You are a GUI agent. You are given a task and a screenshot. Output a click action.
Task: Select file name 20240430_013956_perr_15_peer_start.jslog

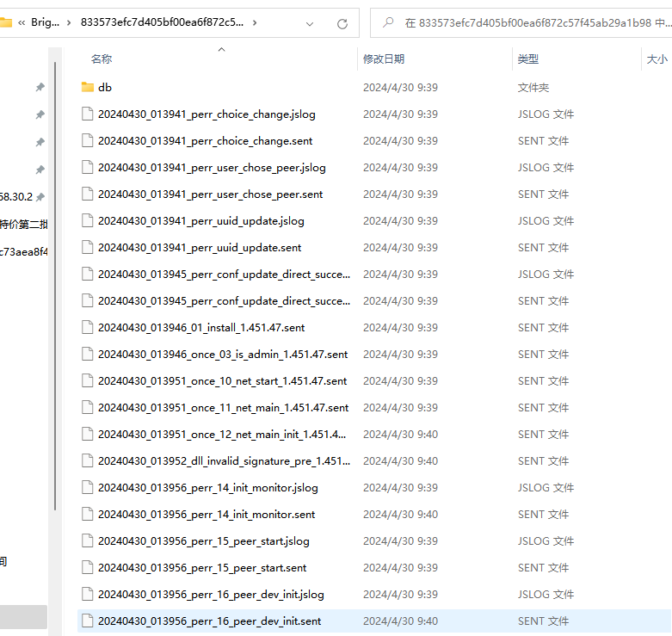(204, 541)
